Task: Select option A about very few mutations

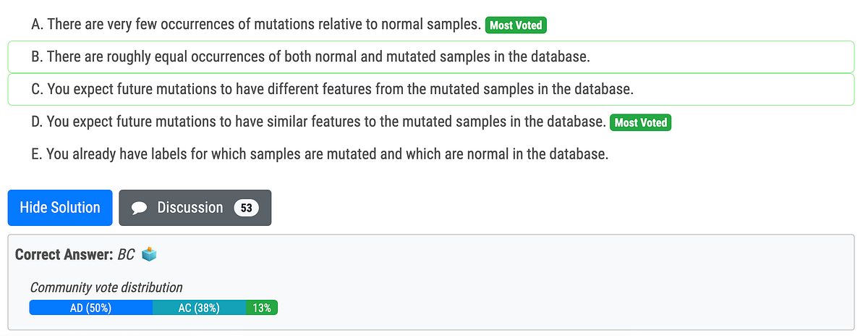Action: [x=257, y=25]
